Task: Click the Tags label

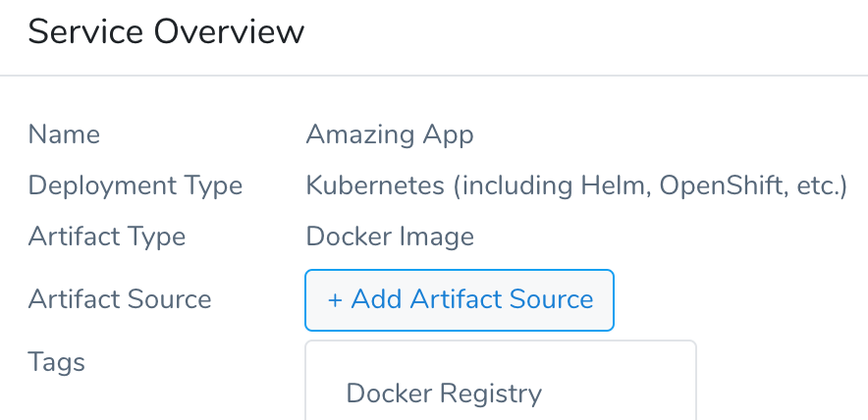Action: tap(57, 362)
